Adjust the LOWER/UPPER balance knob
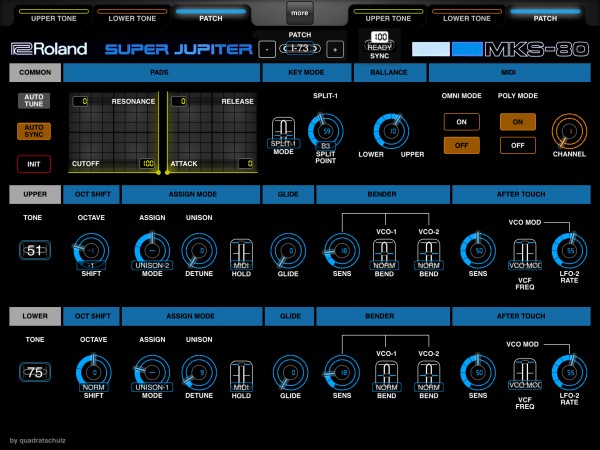600x450 pixels. click(391, 131)
